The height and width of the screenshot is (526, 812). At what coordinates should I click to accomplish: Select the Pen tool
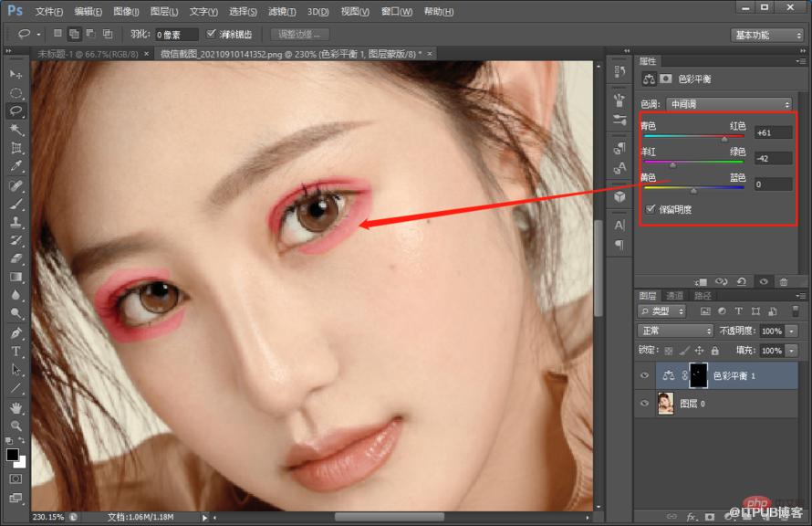pyautogui.click(x=16, y=332)
